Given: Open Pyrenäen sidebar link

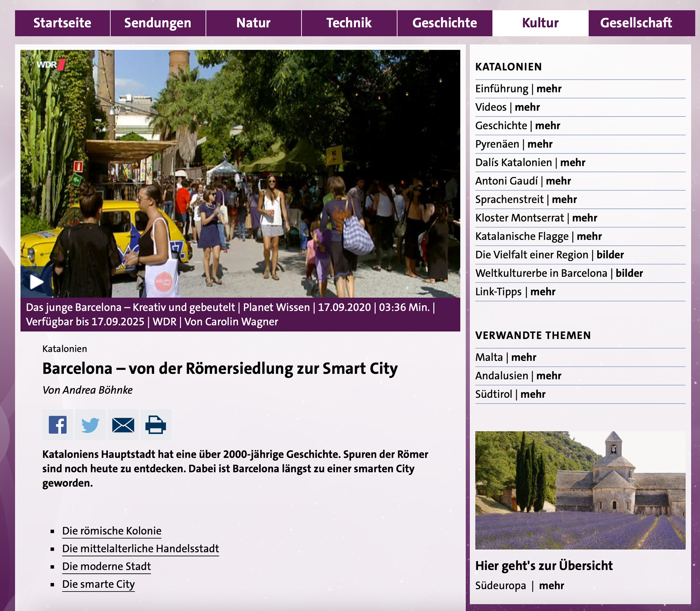Looking at the screenshot, I should coord(514,144).
